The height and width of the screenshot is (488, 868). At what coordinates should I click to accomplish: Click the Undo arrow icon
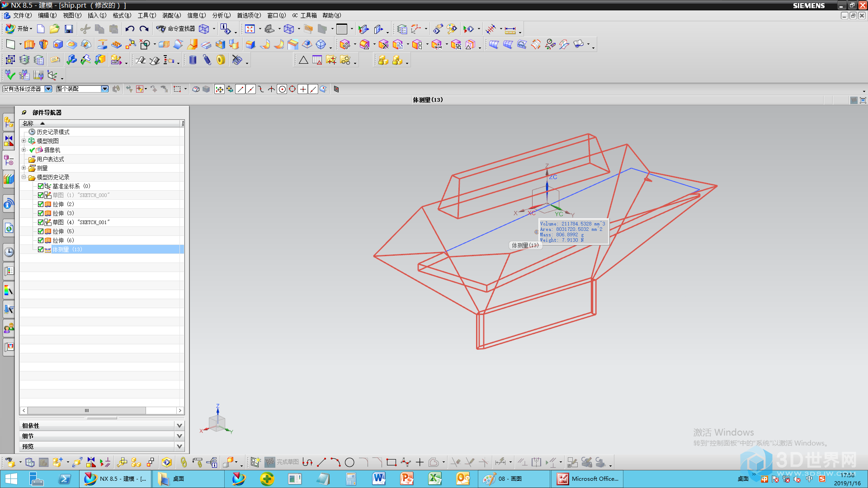pos(130,29)
